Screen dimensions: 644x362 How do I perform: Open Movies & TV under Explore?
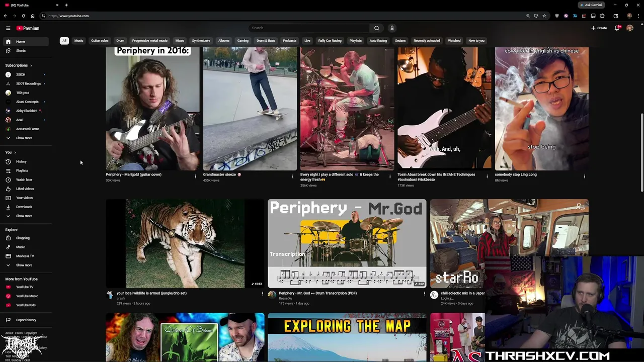[x=27, y=256]
